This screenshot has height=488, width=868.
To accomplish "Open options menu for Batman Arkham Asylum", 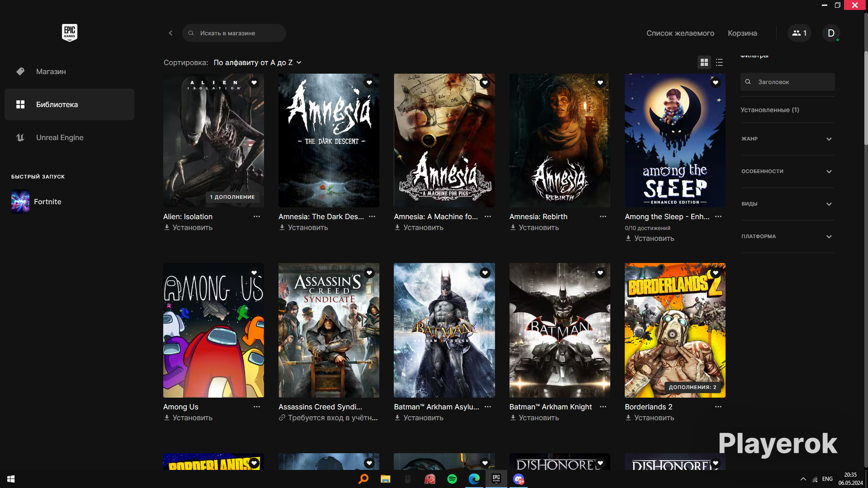I will point(488,407).
